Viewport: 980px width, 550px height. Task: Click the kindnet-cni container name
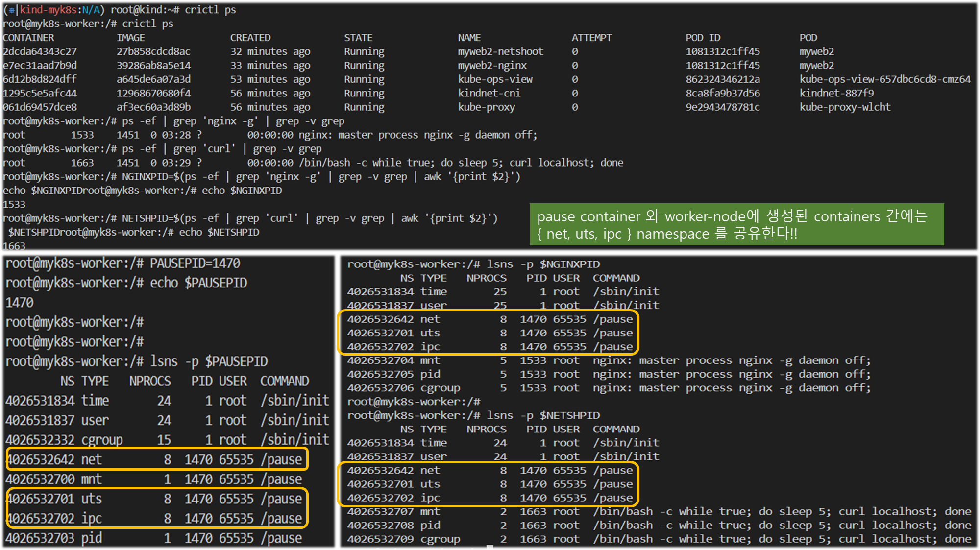(489, 93)
